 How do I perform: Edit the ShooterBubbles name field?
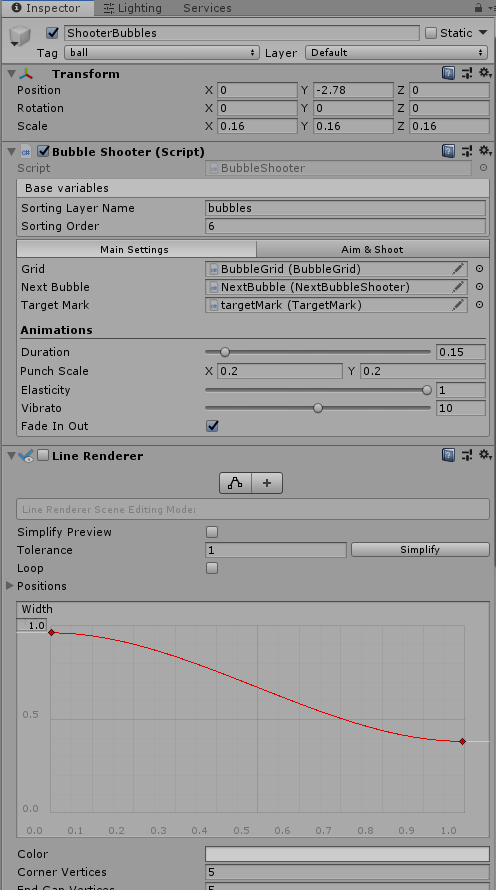tap(241, 33)
